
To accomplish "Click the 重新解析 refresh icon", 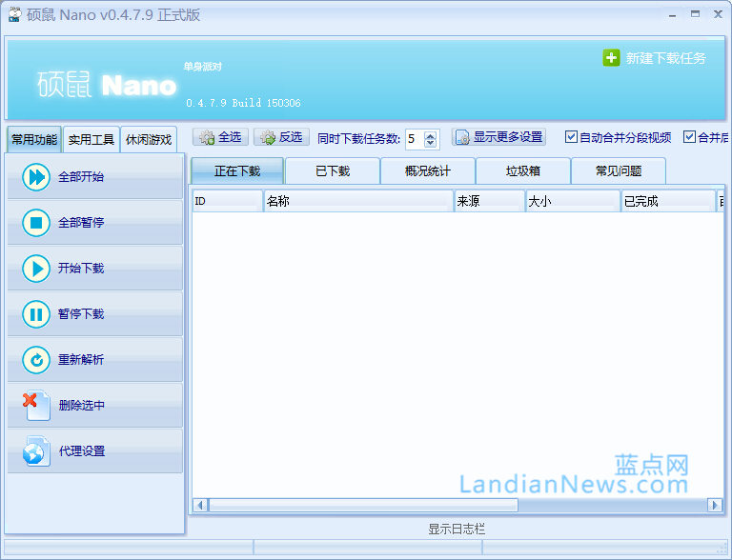I will tap(36, 360).
